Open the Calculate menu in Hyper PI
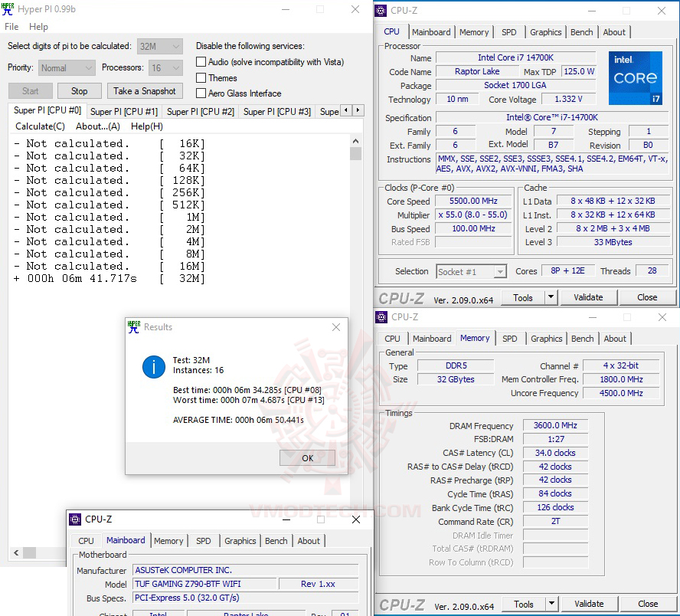 pyautogui.click(x=39, y=126)
